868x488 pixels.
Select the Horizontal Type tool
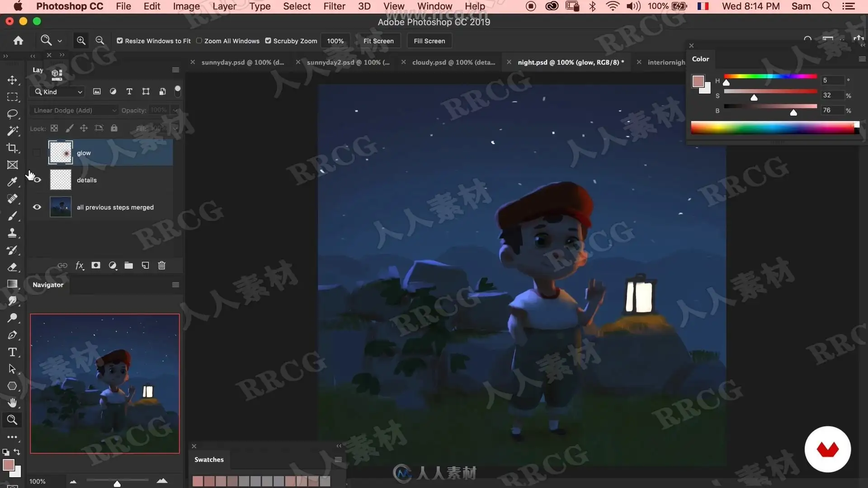(12, 352)
